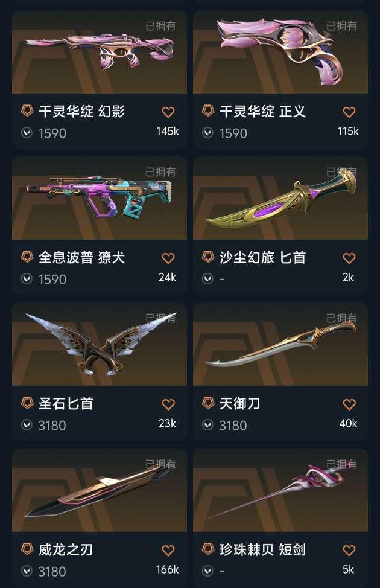The image size is (380, 588).
Task: Tap the 3180 price of 威龙之刃
Action: (52, 572)
